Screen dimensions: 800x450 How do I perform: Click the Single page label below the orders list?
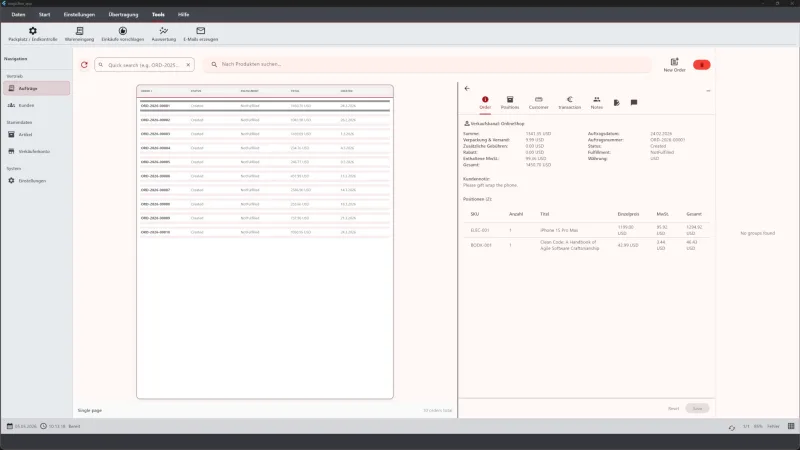[x=90, y=410]
